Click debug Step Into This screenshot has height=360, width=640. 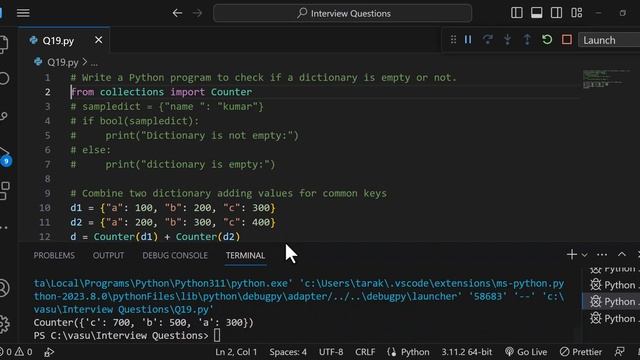coord(507,40)
